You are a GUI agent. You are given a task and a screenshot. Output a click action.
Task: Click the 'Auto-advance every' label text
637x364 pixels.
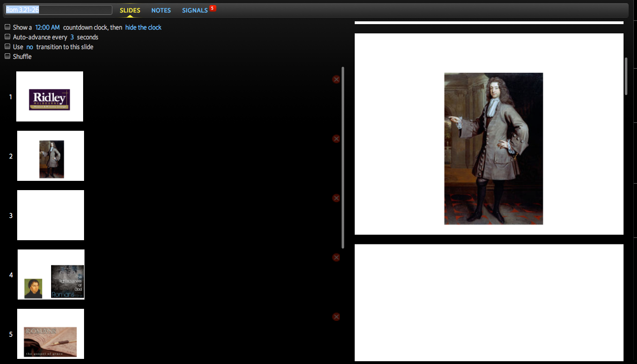click(40, 37)
